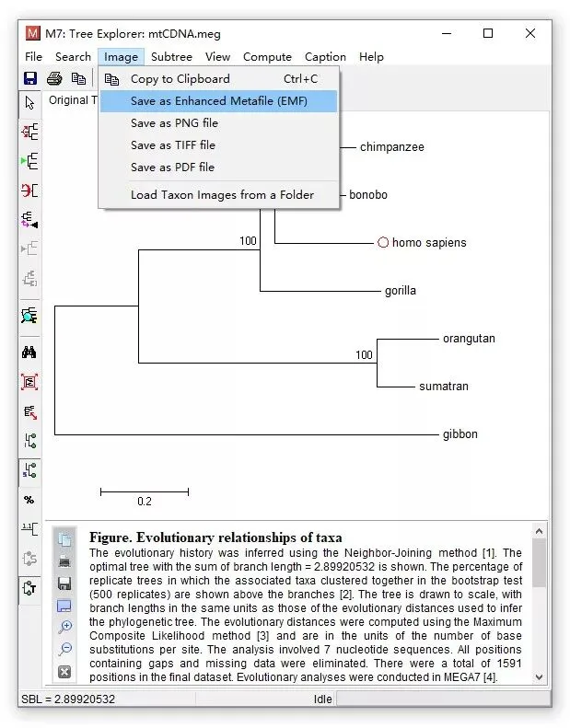Click the M7 application icon in title bar

[32, 33]
